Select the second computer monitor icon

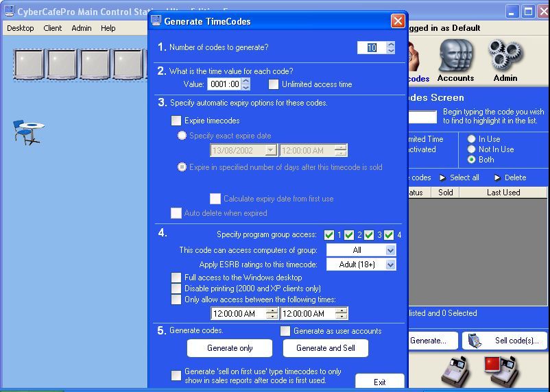(x=62, y=64)
